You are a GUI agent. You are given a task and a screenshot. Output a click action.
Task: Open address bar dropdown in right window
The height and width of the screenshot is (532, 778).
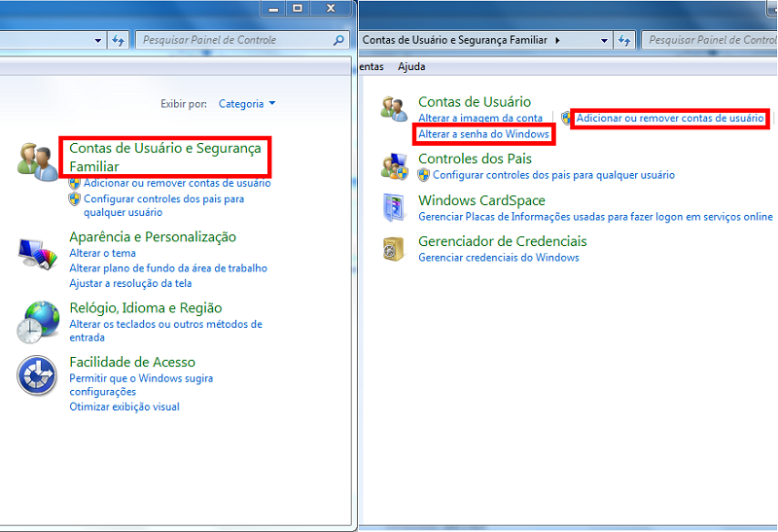click(x=604, y=40)
